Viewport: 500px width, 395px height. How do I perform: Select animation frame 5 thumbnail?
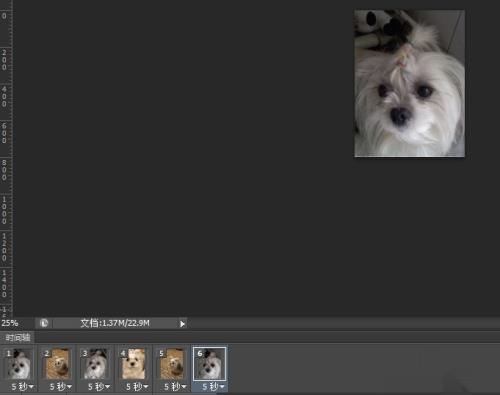coord(171,364)
